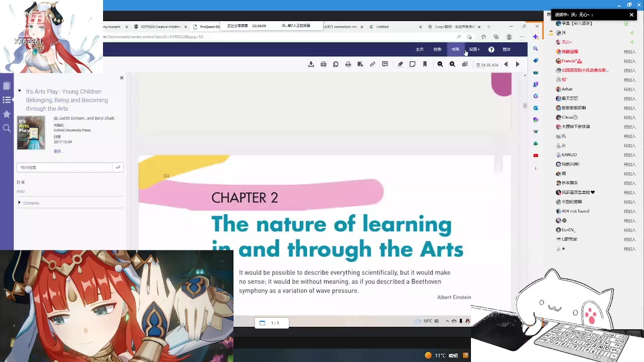This screenshot has width=644, height=362.
Task: Click the browser profile avatar icon
Action: point(509,37)
